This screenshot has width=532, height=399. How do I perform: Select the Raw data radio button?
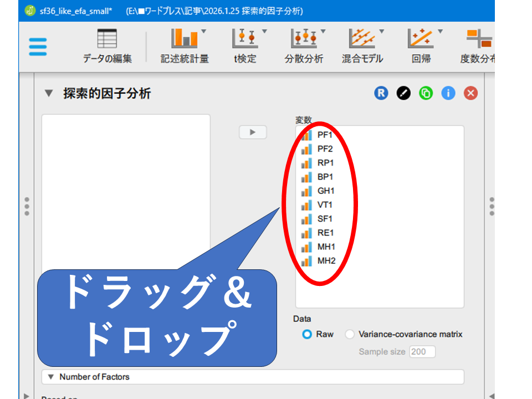[x=307, y=334]
